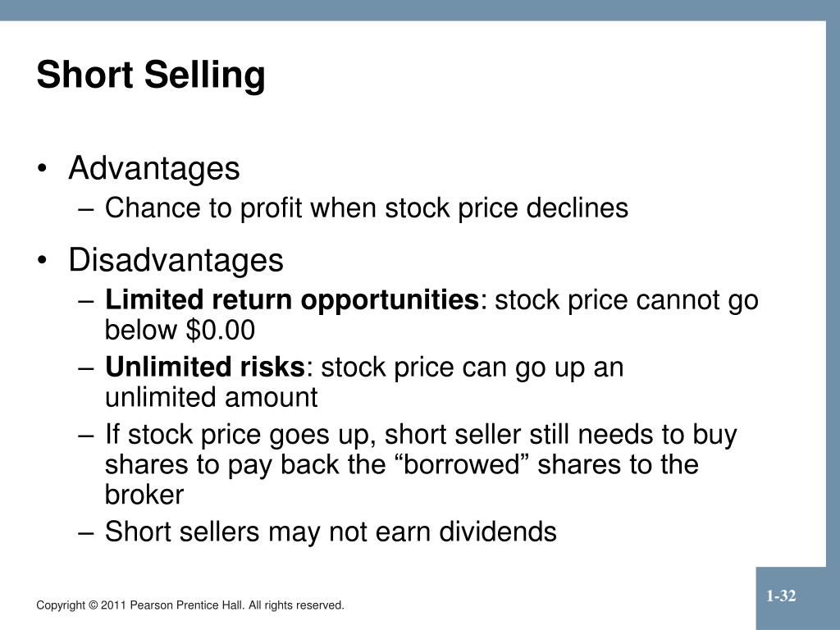The height and width of the screenshot is (630, 840).
Task: Click the slide number 1-32 box
Action: tap(792, 598)
